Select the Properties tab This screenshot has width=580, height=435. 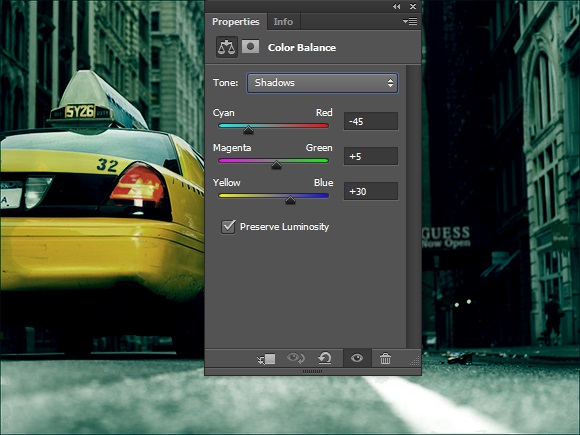(x=236, y=22)
